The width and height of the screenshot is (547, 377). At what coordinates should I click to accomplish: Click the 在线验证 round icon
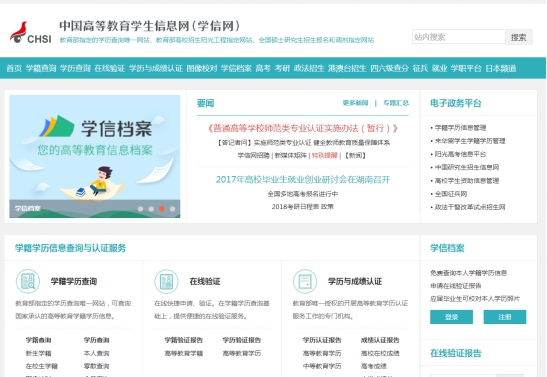pyautogui.click(x=166, y=281)
